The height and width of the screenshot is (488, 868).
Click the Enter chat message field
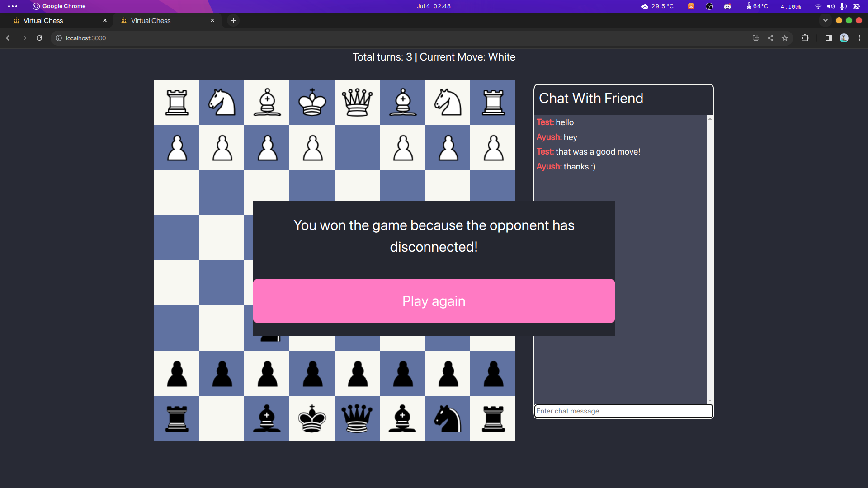click(x=623, y=411)
